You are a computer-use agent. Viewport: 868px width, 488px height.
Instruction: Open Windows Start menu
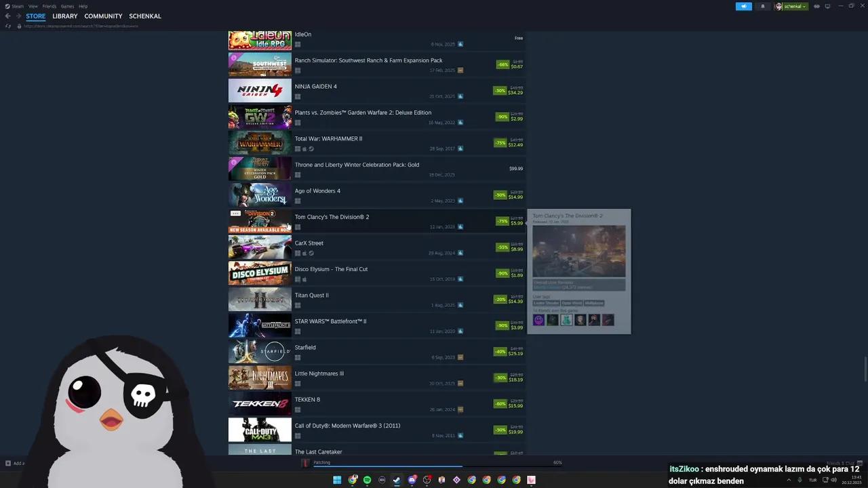click(337, 480)
